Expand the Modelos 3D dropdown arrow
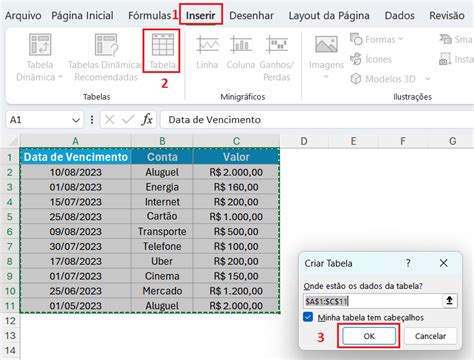 [x=428, y=79]
